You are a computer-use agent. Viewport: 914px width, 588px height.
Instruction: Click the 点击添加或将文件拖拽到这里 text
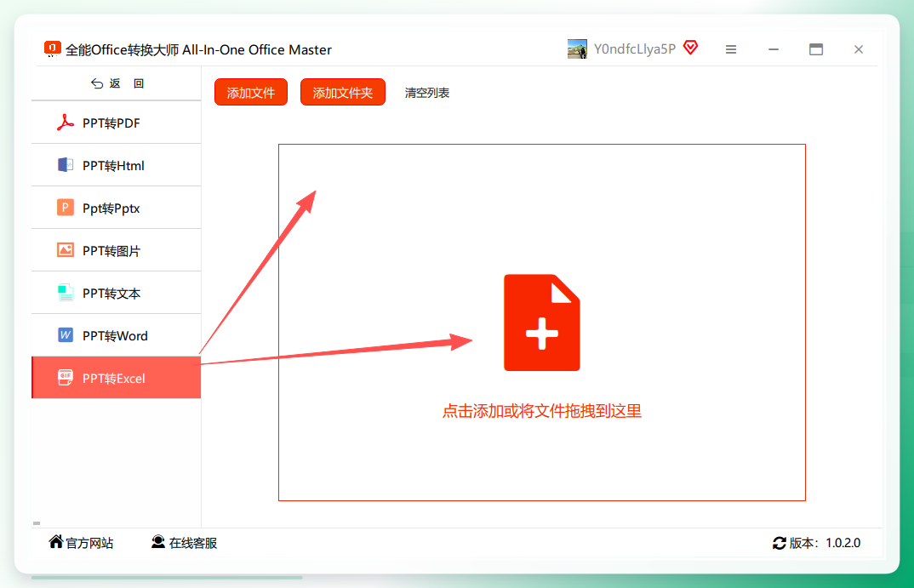pos(542,411)
